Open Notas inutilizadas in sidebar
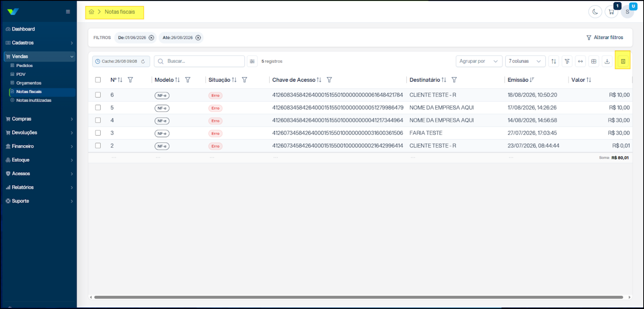This screenshot has width=644, height=309. point(33,100)
